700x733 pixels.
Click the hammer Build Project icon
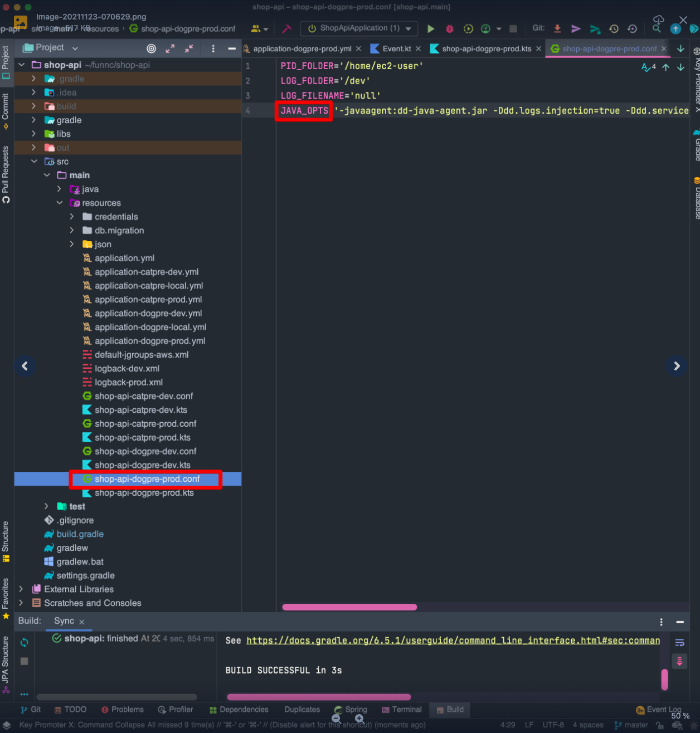[286, 28]
